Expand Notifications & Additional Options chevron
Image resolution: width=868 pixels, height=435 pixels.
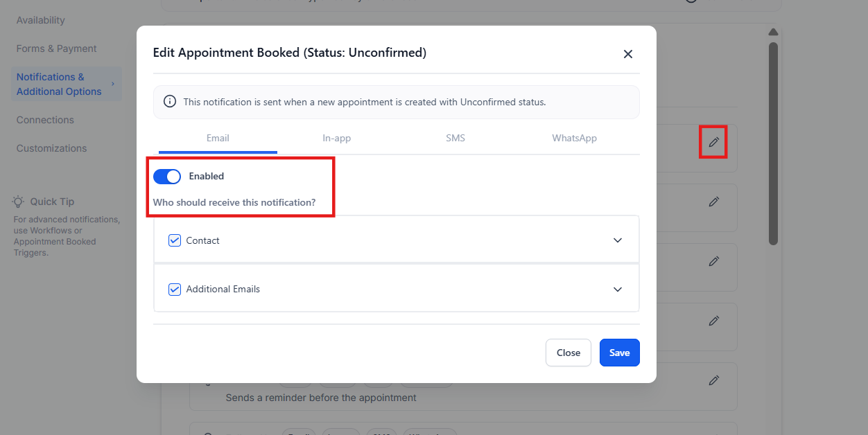pyautogui.click(x=113, y=84)
